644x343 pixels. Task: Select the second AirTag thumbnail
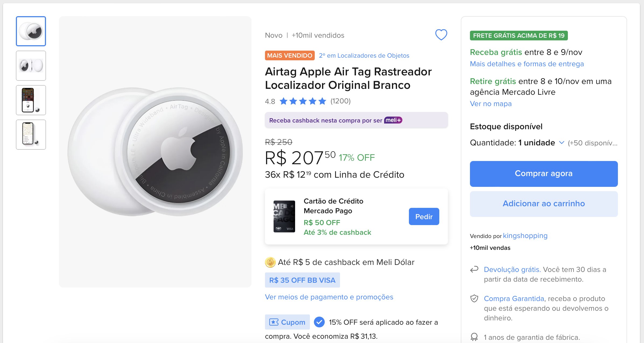(x=31, y=66)
